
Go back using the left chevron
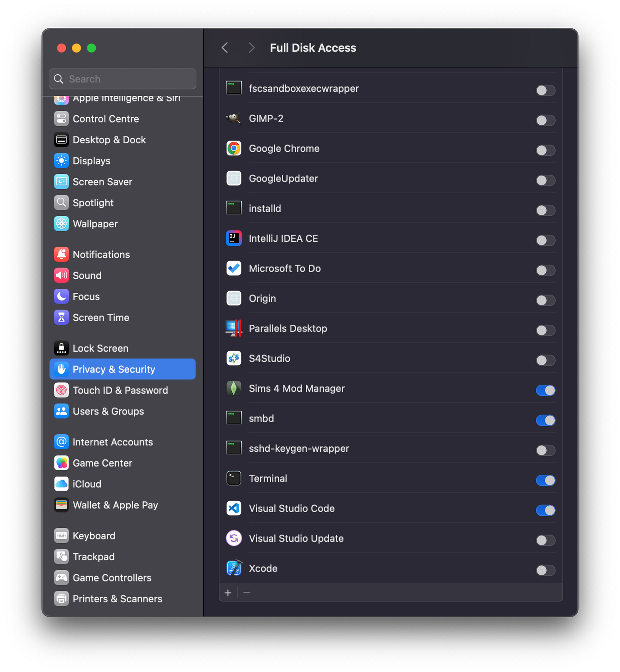click(x=225, y=48)
